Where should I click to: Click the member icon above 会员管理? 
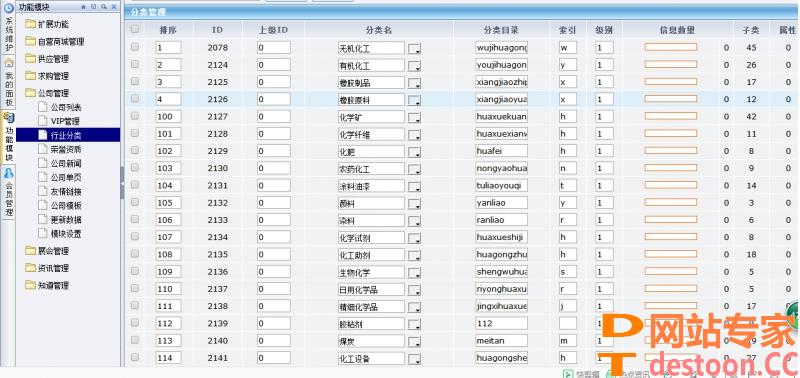[9, 173]
